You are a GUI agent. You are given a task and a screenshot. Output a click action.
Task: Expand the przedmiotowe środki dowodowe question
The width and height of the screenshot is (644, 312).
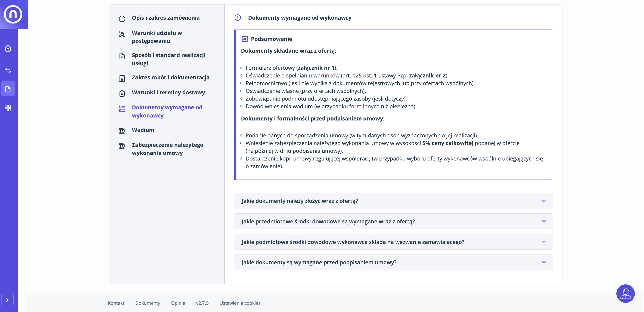[393, 221]
